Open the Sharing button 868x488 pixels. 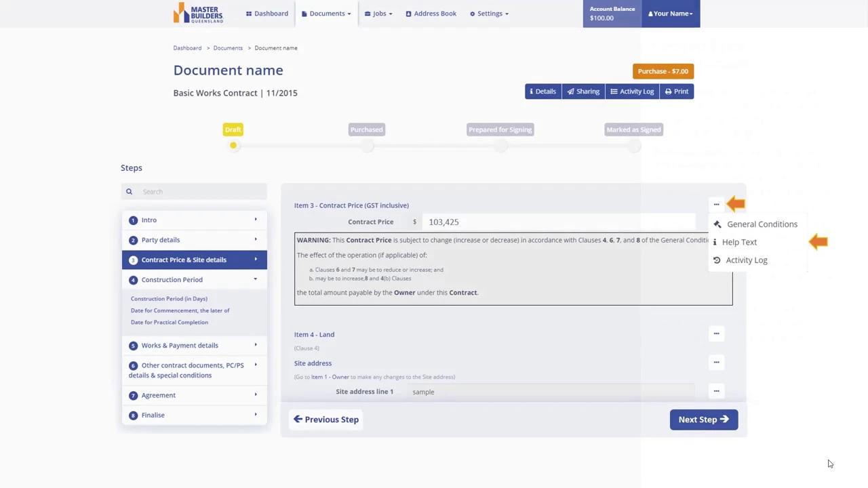[583, 91]
